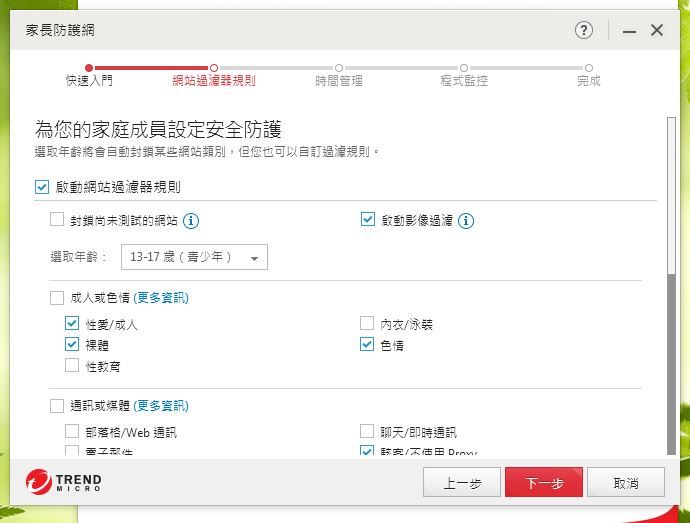Click the 上一步 button
The width and height of the screenshot is (690, 523).
point(462,483)
